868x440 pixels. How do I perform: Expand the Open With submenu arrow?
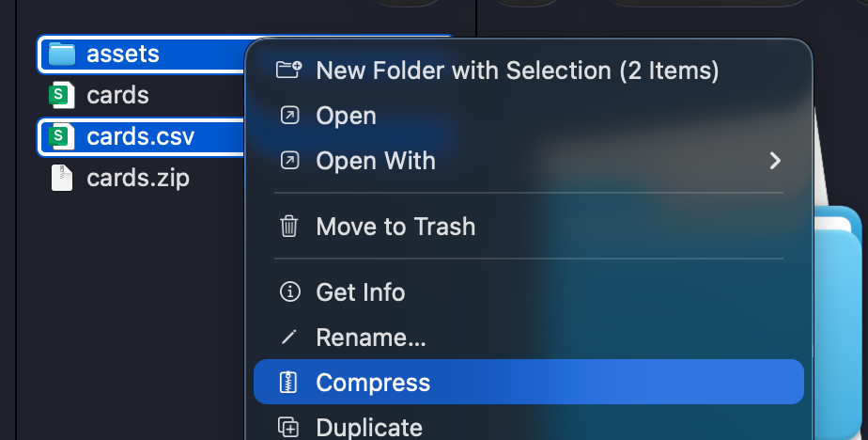(775, 161)
